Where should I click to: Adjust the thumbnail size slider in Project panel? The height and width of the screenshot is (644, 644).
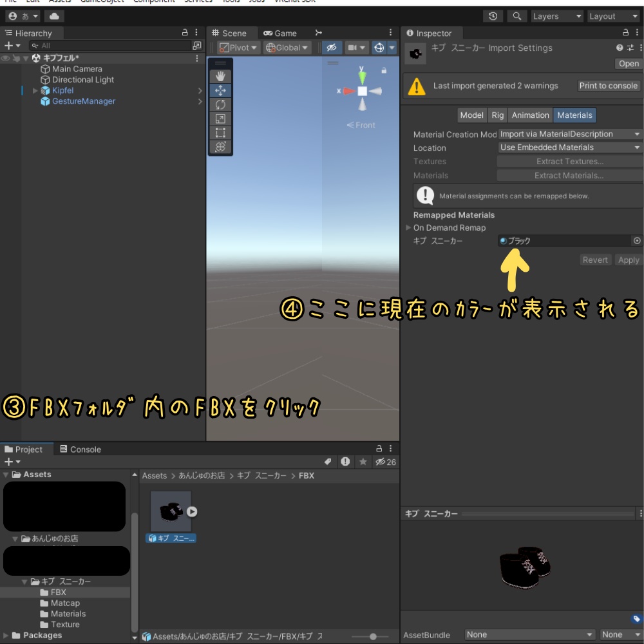coord(374,636)
